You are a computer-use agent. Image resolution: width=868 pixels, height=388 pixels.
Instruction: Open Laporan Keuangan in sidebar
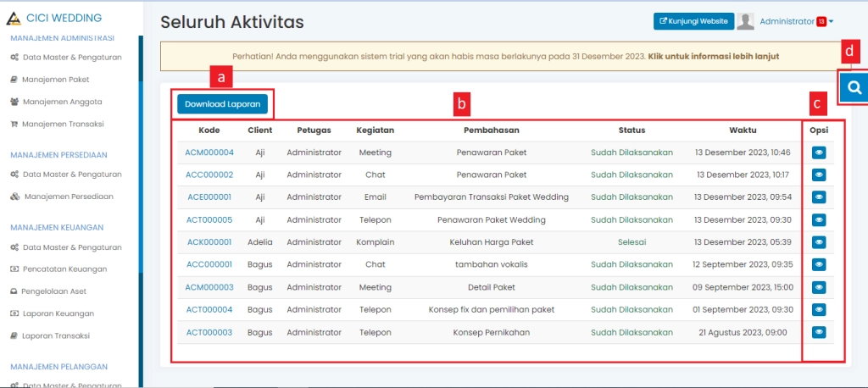click(x=58, y=313)
